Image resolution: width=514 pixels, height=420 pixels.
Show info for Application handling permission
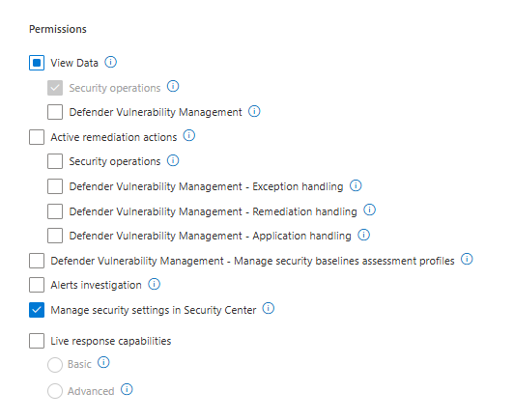point(363,235)
